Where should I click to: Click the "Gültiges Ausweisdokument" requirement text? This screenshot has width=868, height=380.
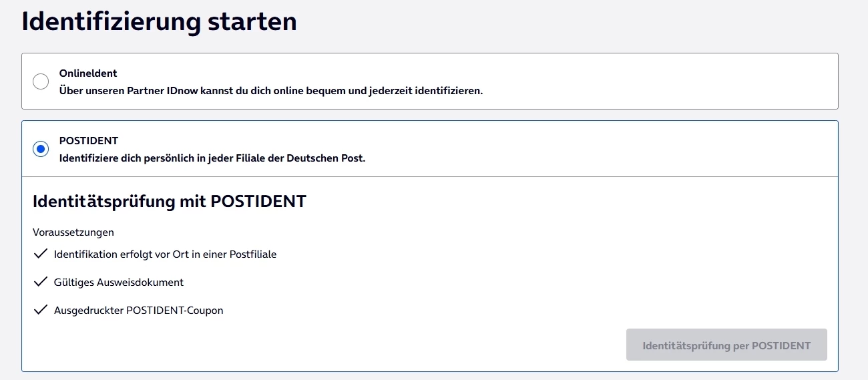(x=119, y=282)
